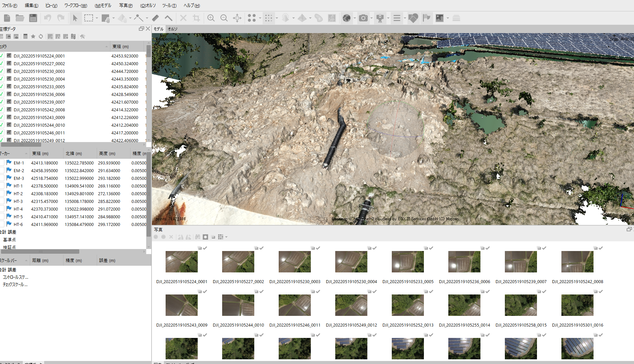
Task: Open basemap globe dropdown arrow
Action: click(355, 18)
